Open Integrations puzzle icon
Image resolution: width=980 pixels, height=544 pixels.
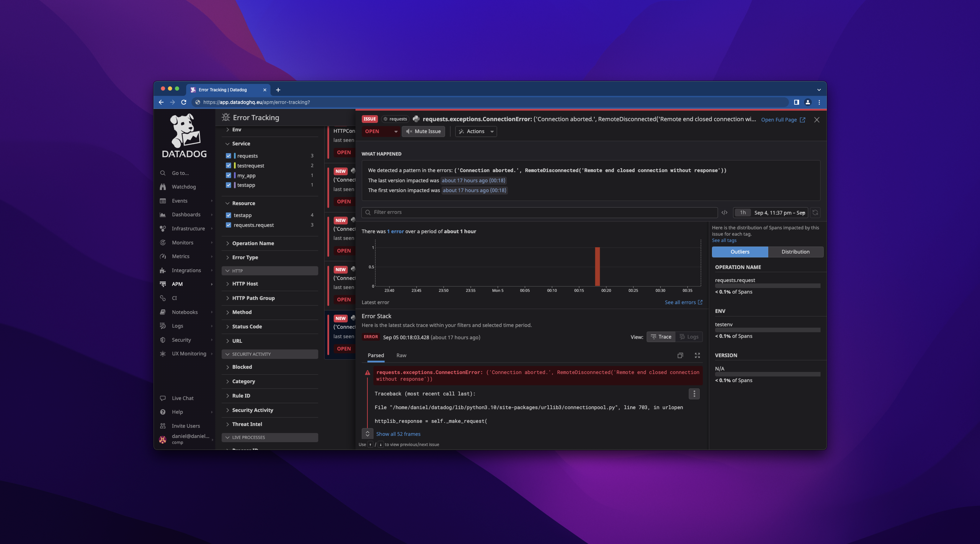pos(163,270)
